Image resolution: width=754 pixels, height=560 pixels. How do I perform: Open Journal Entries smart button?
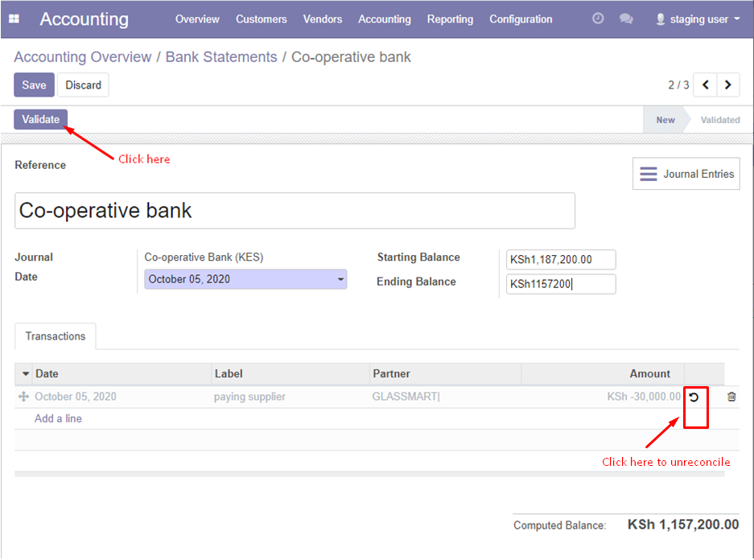(x=686, y=174)
